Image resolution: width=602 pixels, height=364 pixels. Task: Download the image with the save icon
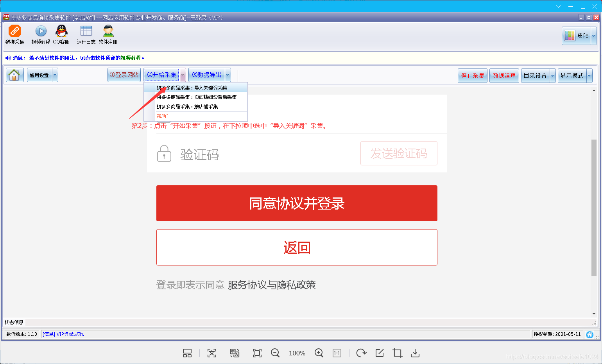tap(415, 353)
